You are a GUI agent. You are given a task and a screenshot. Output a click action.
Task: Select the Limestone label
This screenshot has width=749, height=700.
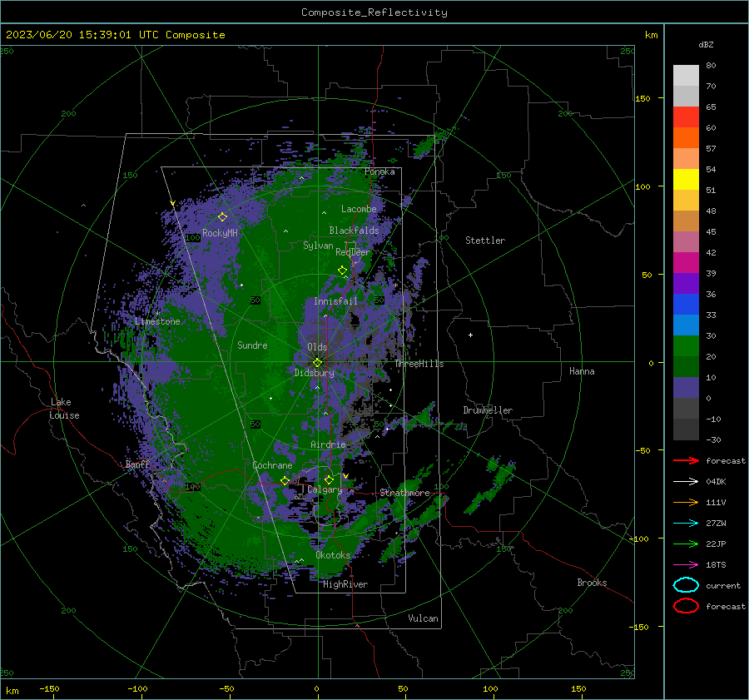click(157, 321)
